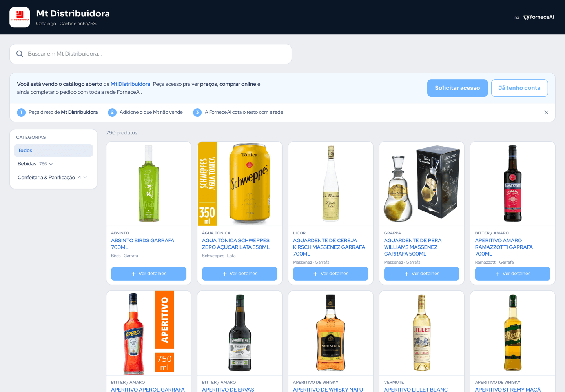Click the Mt Distribuidora logo icon

(20, 17)
